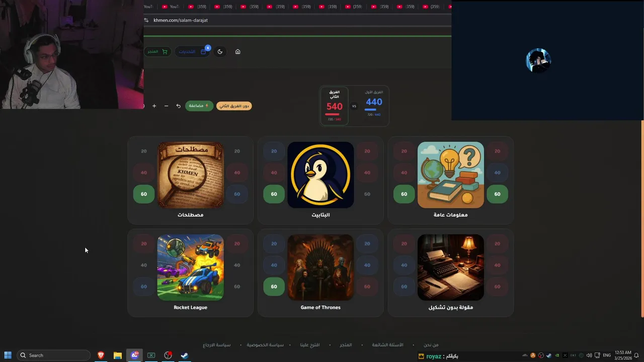Open the notifications bell icon

636,355
